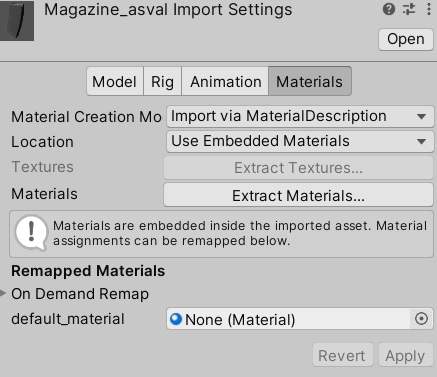The image size is (437, 377).
Task: Open the three-dot more options menu
Action: 429,9
